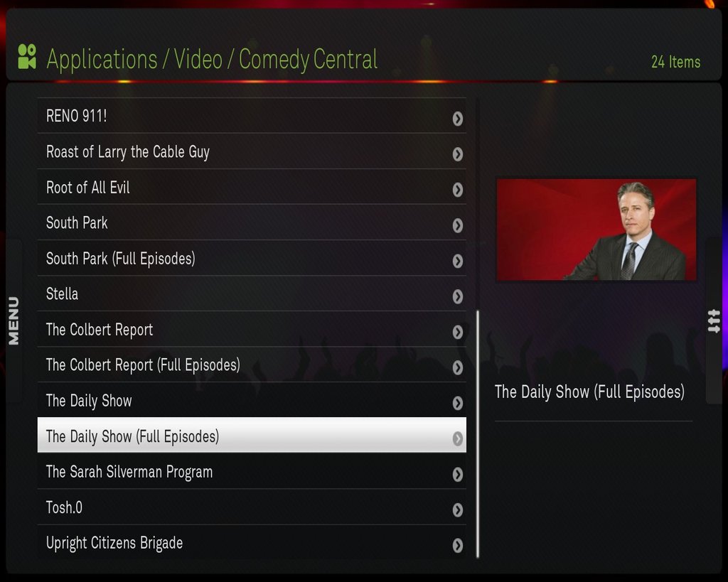
Task: Open the MENU side tab
Action: click(14, 320)
